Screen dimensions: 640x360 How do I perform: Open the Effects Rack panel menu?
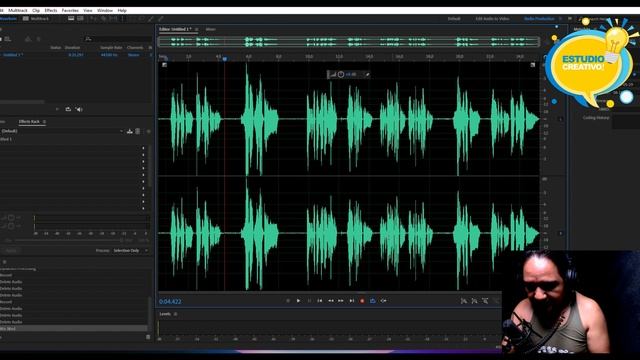click(x=44, y=122)
